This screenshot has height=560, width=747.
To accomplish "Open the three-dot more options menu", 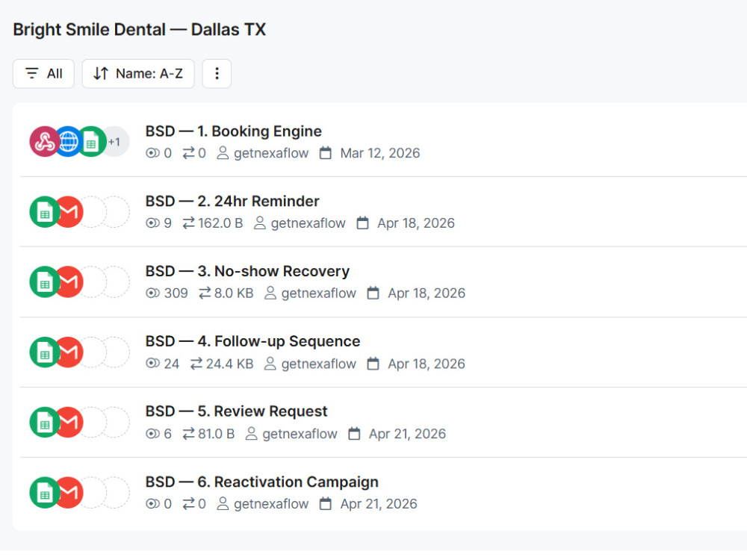I will point(217,74).
